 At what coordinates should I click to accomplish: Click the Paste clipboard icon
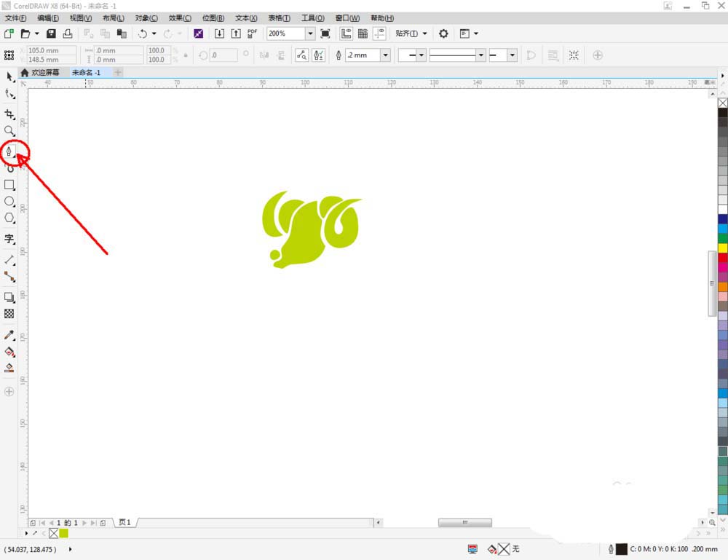(122, 33)
